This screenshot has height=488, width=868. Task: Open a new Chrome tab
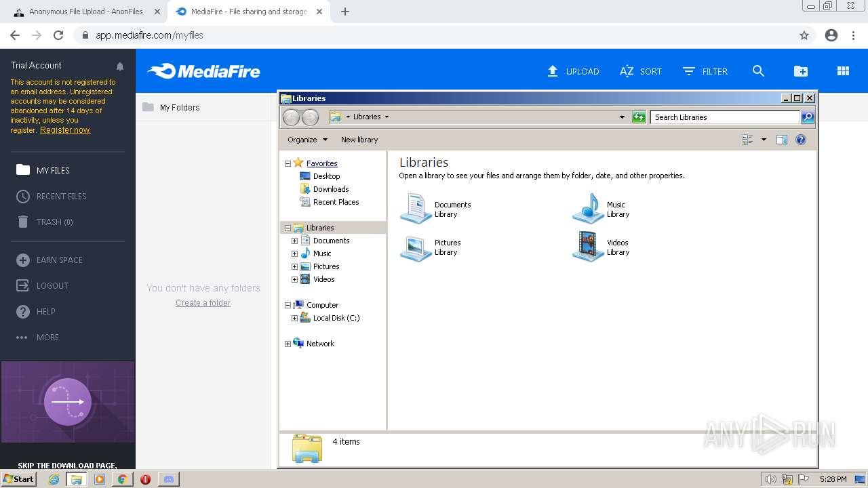tap(344, 12)
